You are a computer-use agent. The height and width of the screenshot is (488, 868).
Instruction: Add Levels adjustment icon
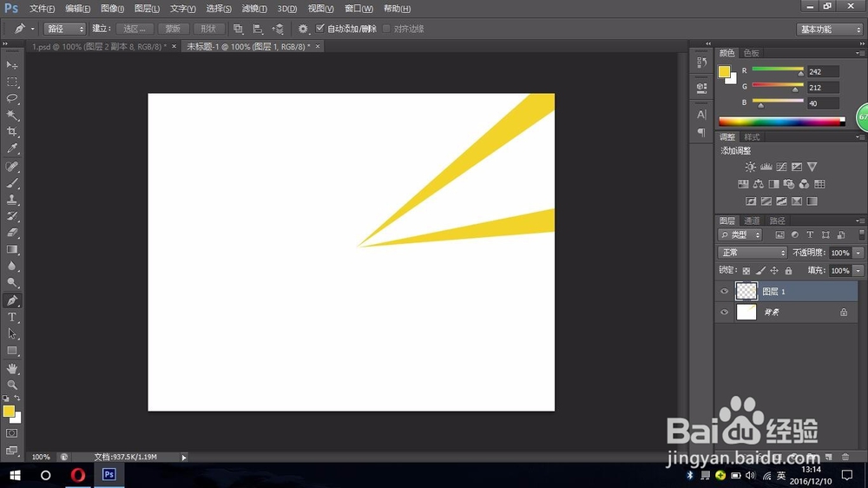coord(766,167)
